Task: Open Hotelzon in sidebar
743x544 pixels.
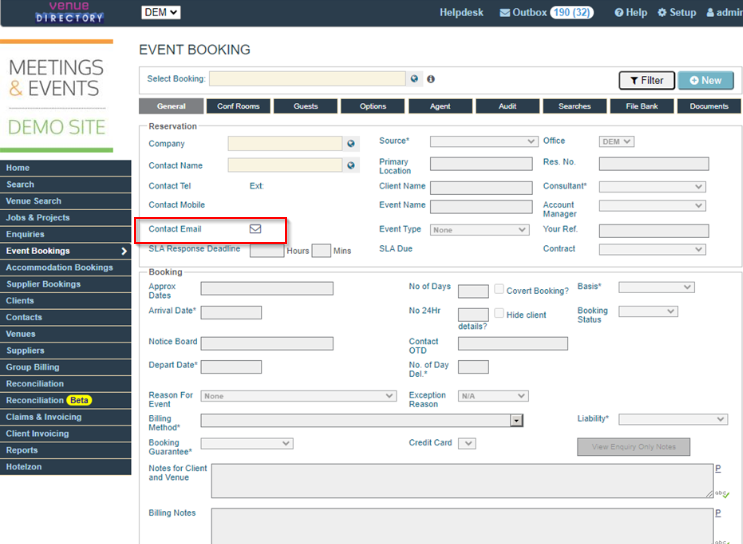Action: 65,467
